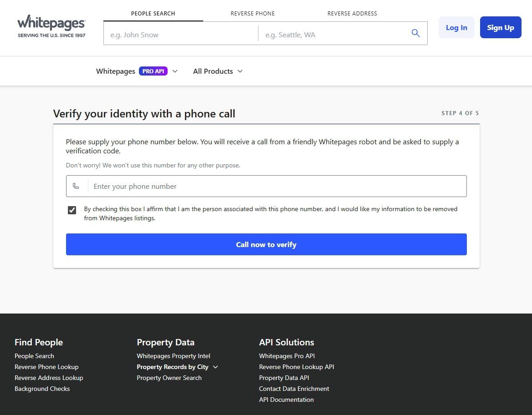Click the Log In button

click(456, 27)
